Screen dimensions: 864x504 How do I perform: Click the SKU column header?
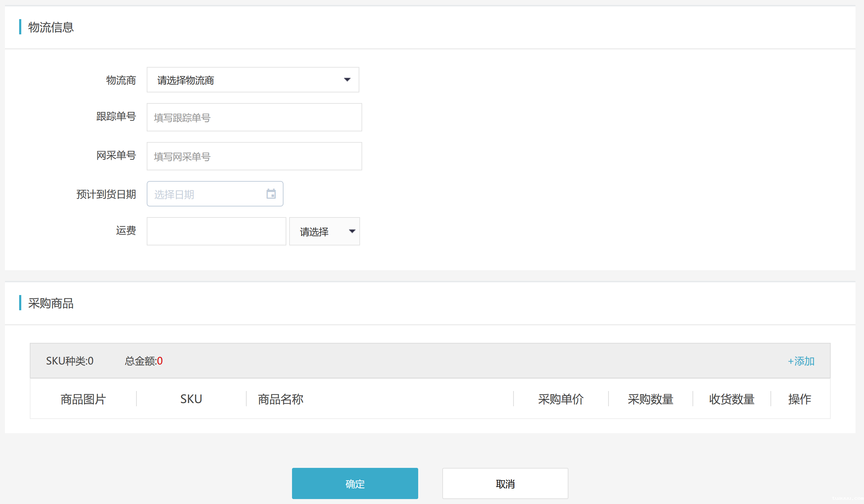click(x=191, y=398)
